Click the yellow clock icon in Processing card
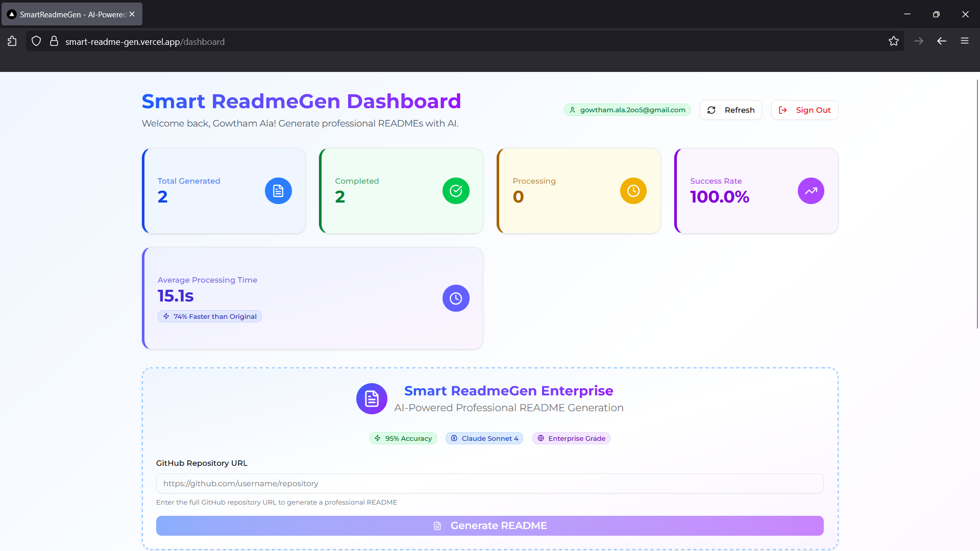The width and height of the screenshot is (980, 551). pyautogui.click(x=633, y=191)
